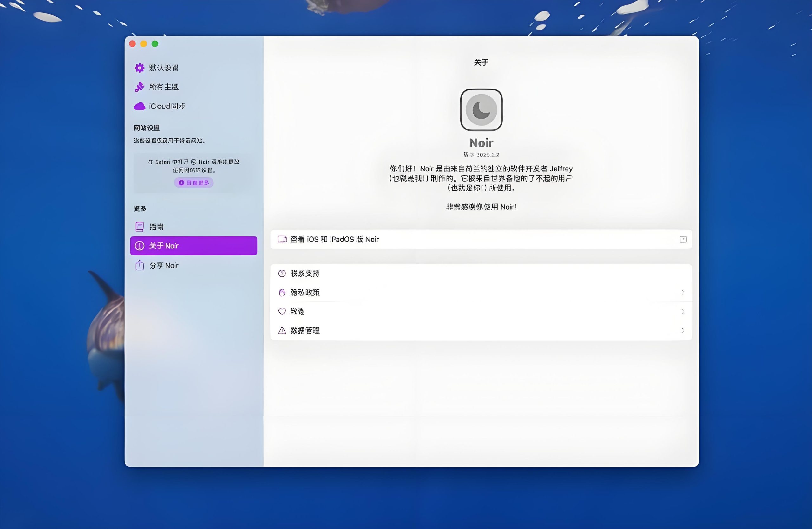Click the purple iCloud cloud icon
The width and height of the screenshot is (812, 529).
139,106
